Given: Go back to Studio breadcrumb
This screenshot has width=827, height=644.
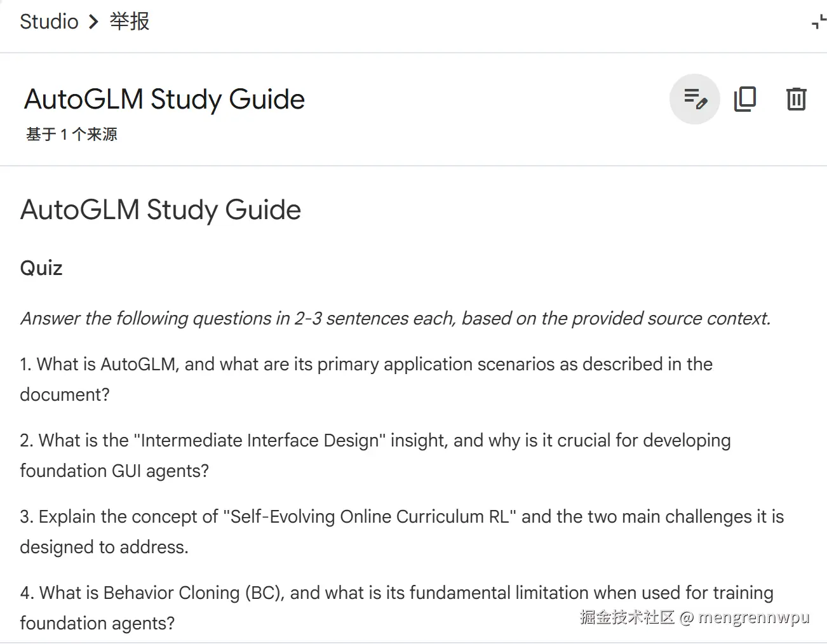Looking at the screenshot, I should 49,22.
